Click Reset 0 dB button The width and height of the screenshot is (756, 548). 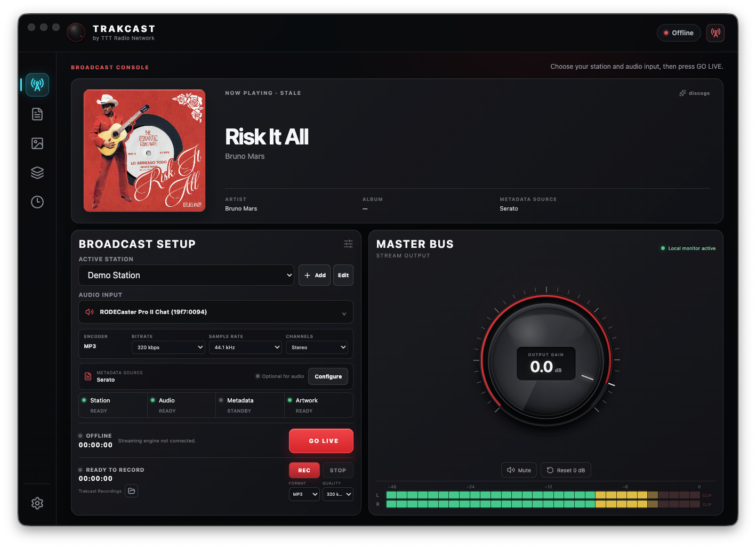coord(566,470)
